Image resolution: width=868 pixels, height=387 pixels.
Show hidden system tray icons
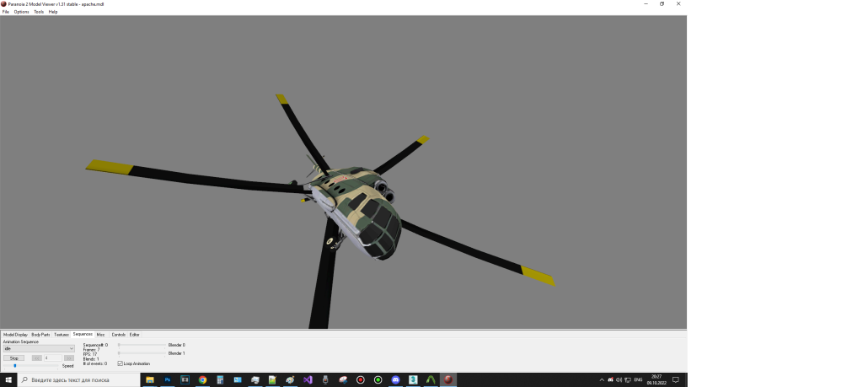[x=601, y=380]
